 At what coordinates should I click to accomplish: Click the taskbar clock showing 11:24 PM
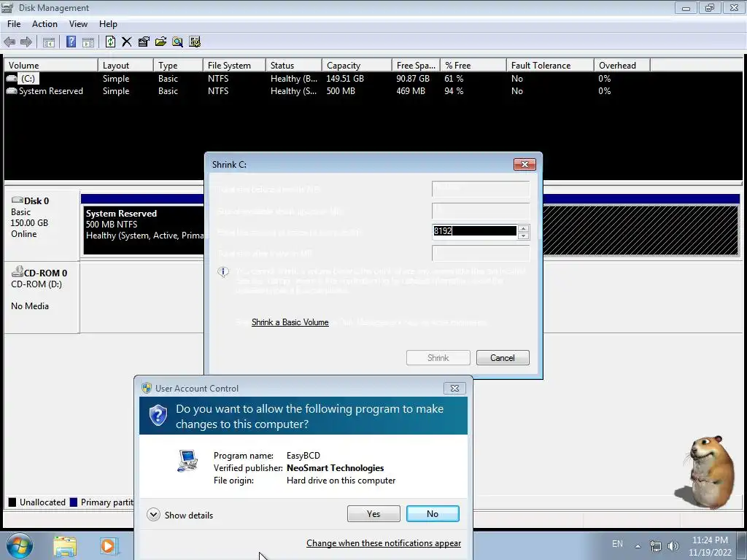point(710,546)
